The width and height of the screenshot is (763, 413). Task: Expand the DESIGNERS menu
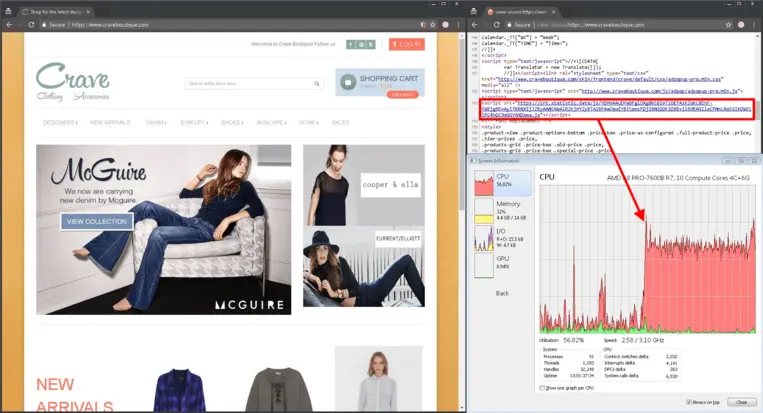(x=60, y=123)
